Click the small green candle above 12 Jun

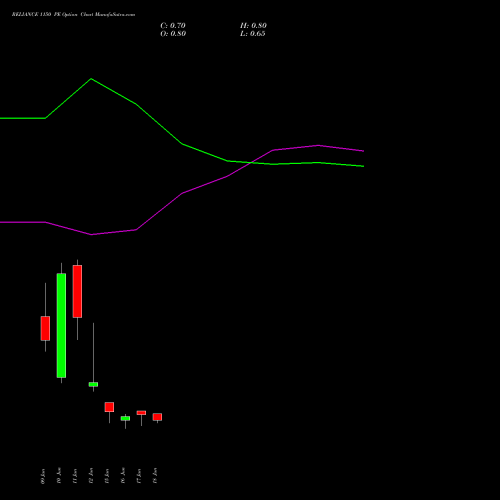click(93, 384)
